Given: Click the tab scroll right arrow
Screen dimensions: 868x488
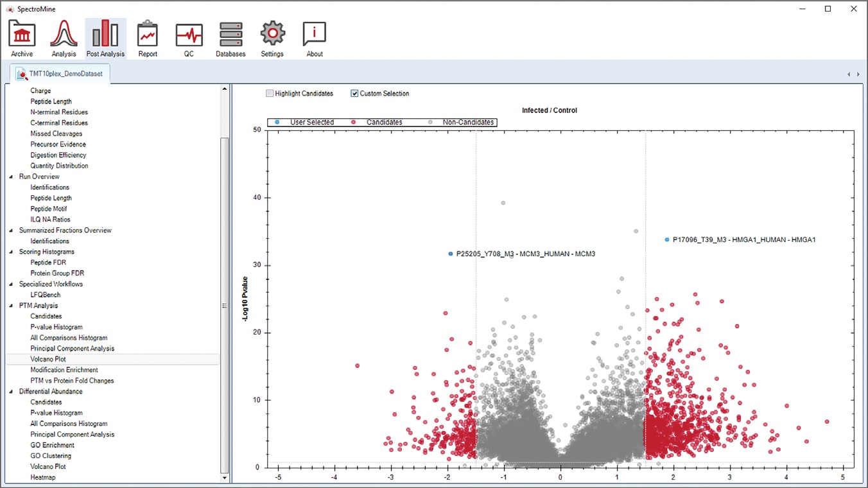Looking at the screenshot, I should coord(858,74).
